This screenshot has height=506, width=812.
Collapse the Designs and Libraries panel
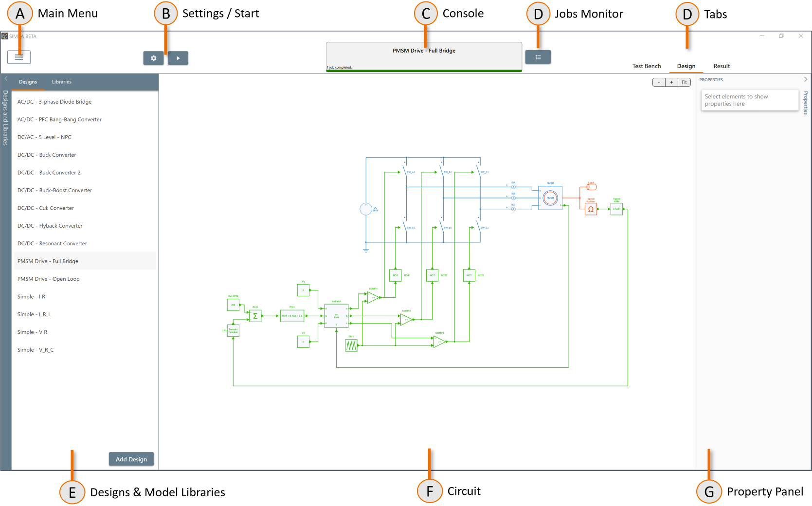tap(6, 79)
